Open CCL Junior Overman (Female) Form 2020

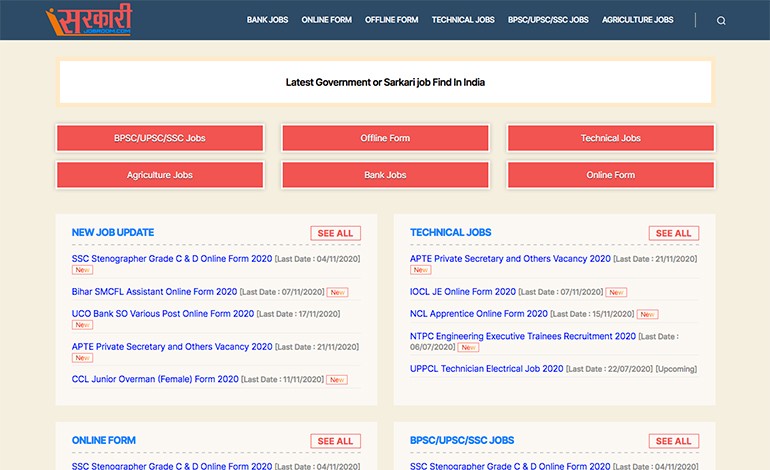[155, 379]
